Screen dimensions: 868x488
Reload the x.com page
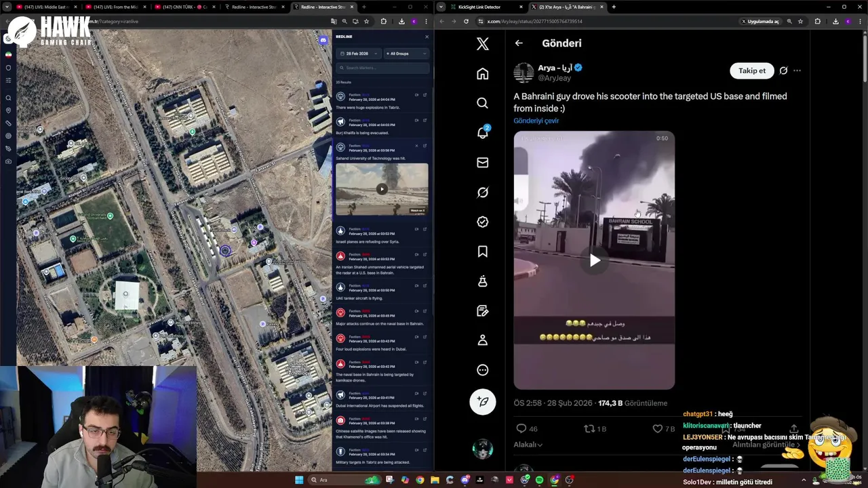click(466, 21)
